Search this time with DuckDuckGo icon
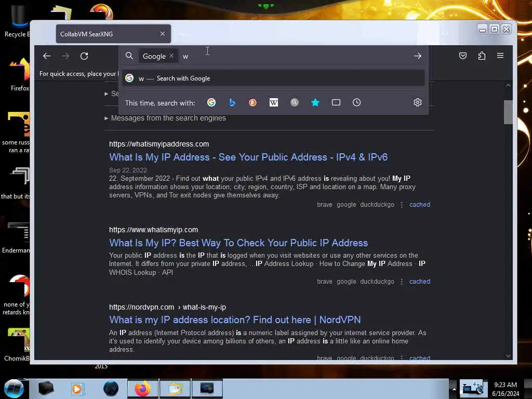 point(253,102)
